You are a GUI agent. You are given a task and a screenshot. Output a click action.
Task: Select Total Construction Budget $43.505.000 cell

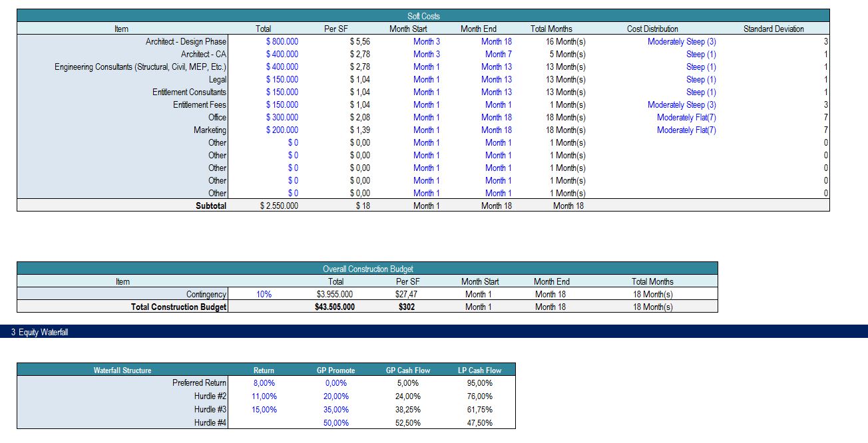(x=335, y=307)
